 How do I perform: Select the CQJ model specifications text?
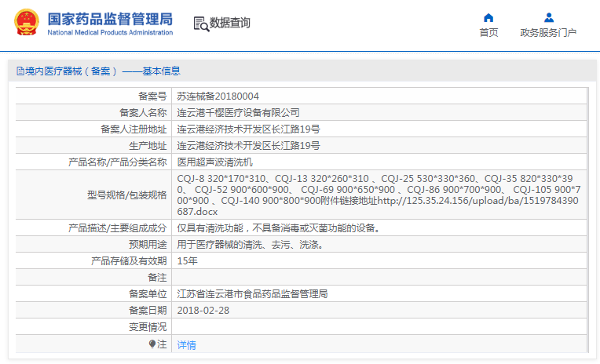(379, 195)
